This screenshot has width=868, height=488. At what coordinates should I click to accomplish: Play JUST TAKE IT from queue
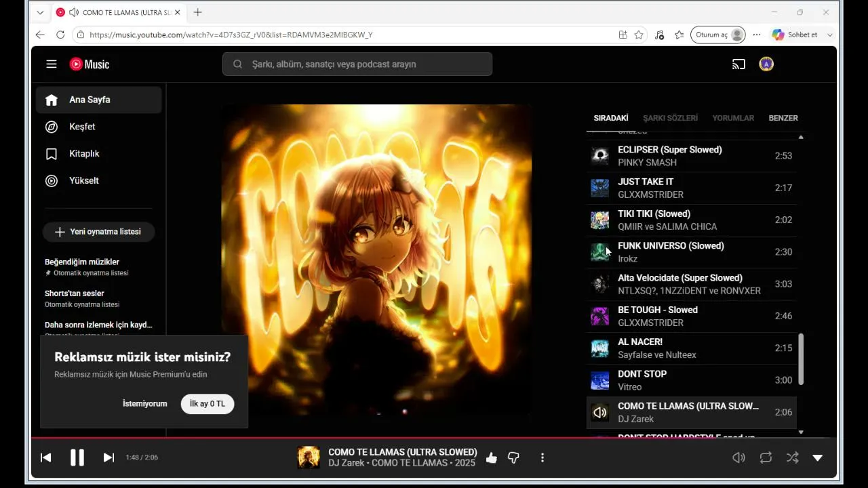tap(692, 188)
